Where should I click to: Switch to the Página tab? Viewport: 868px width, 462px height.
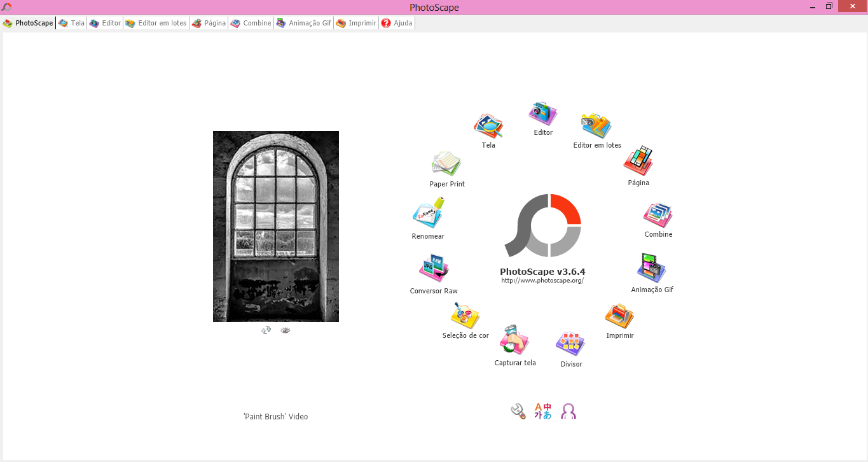click(x=209, y=23)
